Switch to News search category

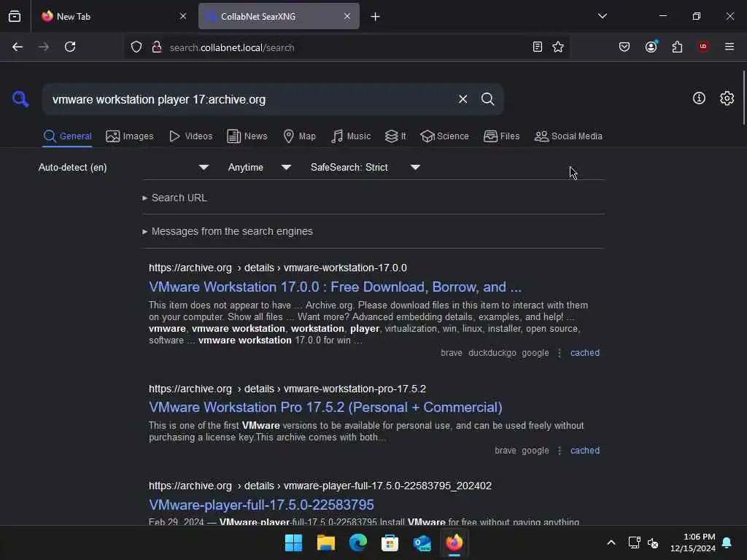pos(247,136)
